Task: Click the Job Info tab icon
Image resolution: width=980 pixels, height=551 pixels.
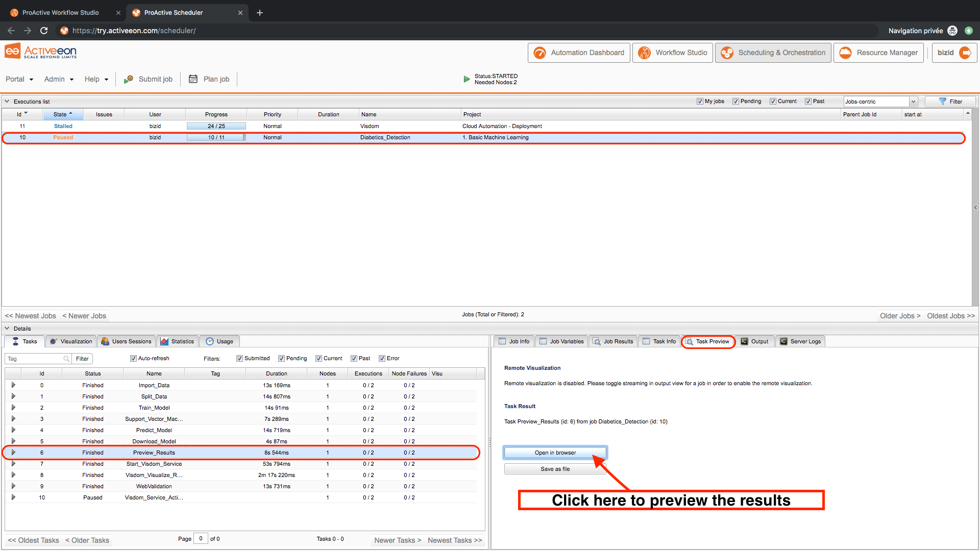Action: (502, 341)
